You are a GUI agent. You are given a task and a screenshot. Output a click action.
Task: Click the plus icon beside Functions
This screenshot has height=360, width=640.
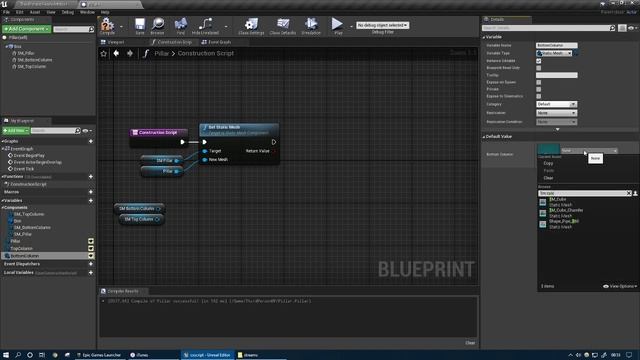pyautogui.click(x=91, y=177)
